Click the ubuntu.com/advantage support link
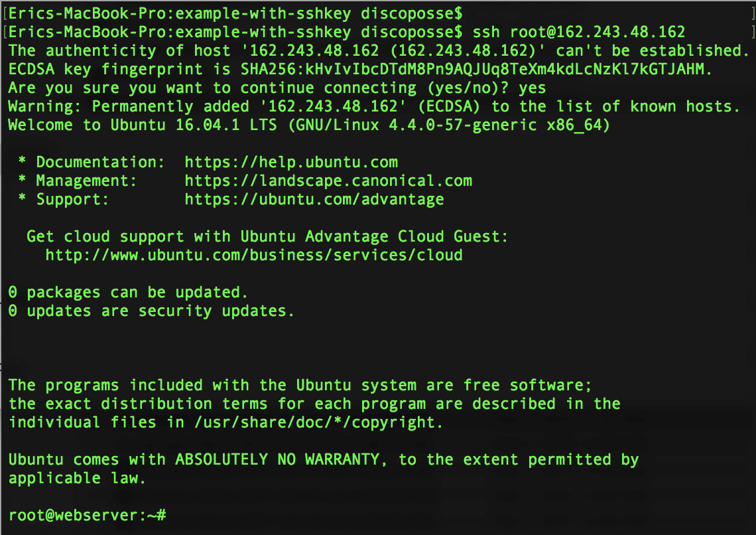756x535 pixels. (314, 199)
